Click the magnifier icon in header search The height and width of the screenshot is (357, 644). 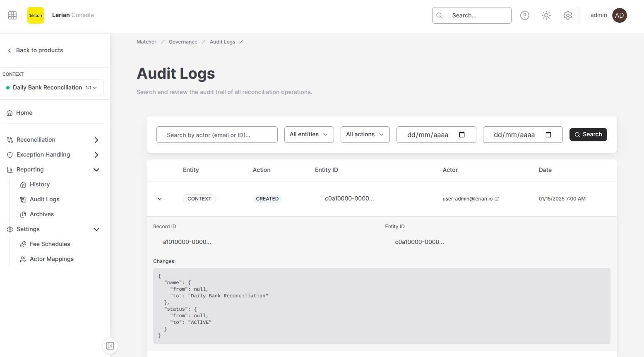440,15
